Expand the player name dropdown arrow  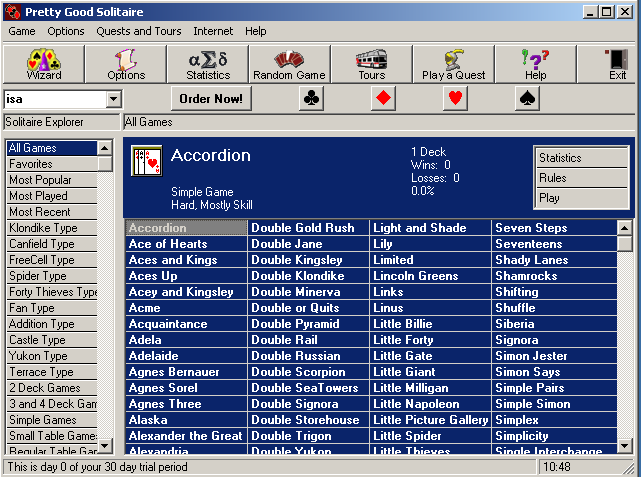click(x=114, y=99)
